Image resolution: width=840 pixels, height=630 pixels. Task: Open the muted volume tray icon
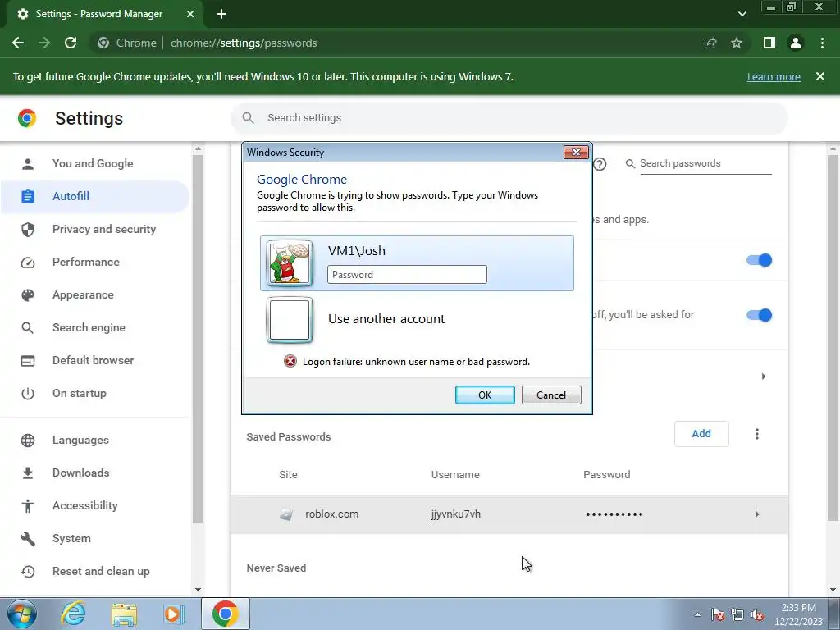757,614
